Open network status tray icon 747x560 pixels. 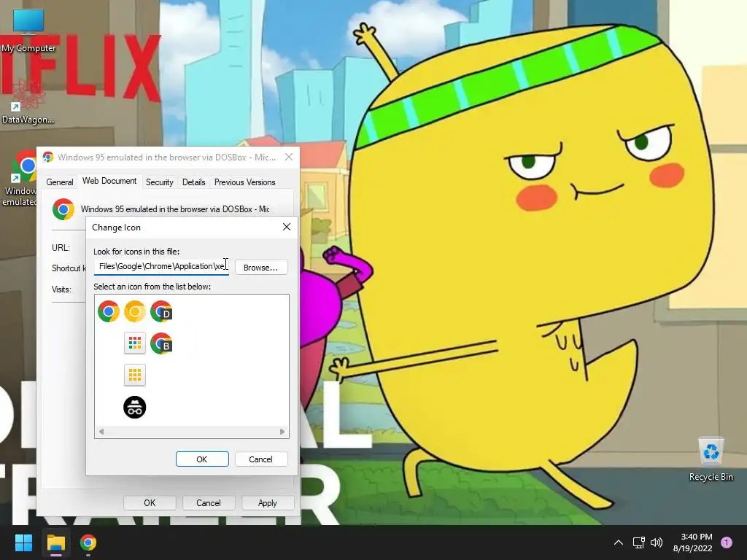[x=639, y=542]
